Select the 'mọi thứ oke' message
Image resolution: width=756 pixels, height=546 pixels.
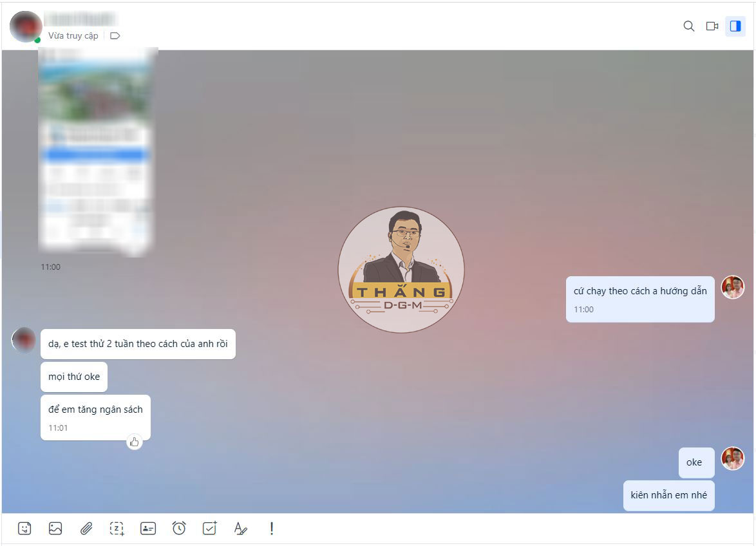[x=74, y=377]
